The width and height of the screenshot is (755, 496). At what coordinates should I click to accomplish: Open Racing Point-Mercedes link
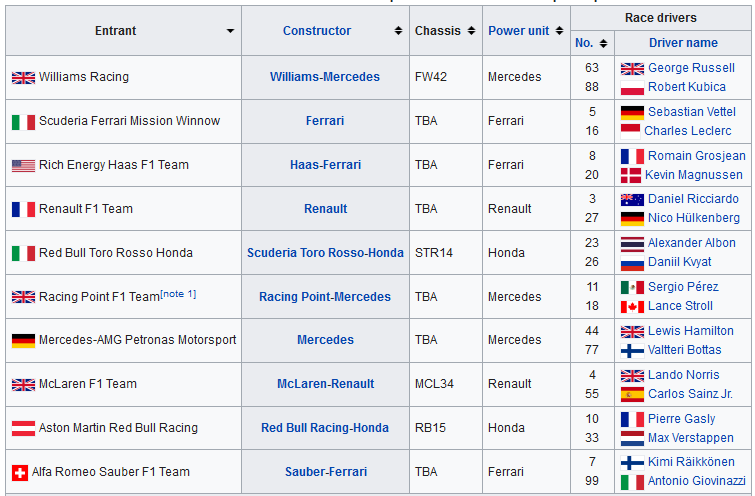(x=325, y=297)
